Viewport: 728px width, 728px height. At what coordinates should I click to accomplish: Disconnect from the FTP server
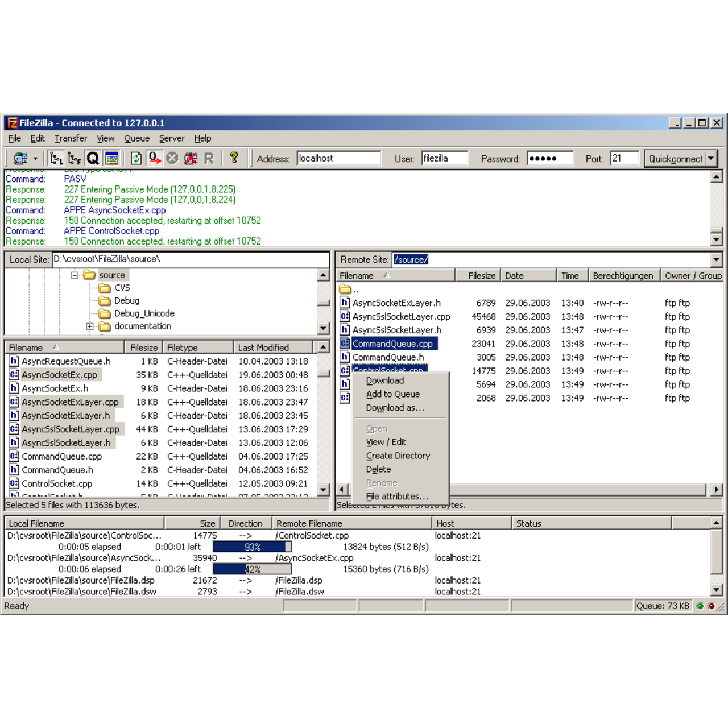point(191,158)
